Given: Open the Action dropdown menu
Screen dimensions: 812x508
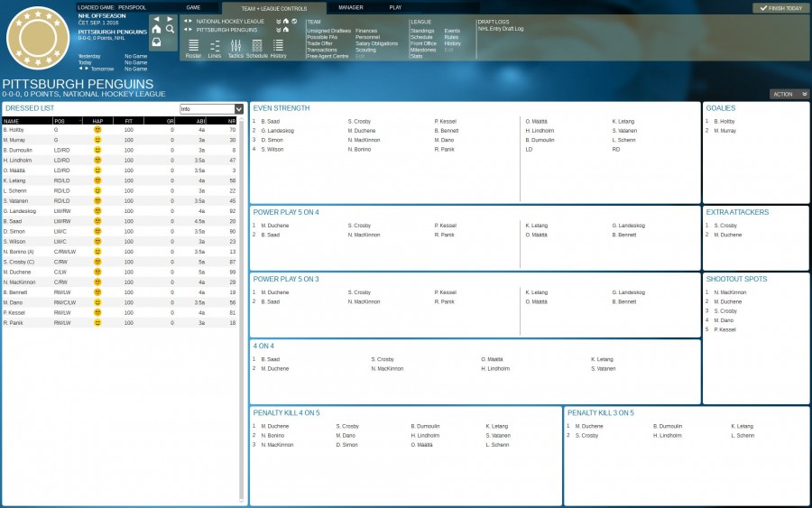Looking at the screenshot, I should tap(789, 94).
